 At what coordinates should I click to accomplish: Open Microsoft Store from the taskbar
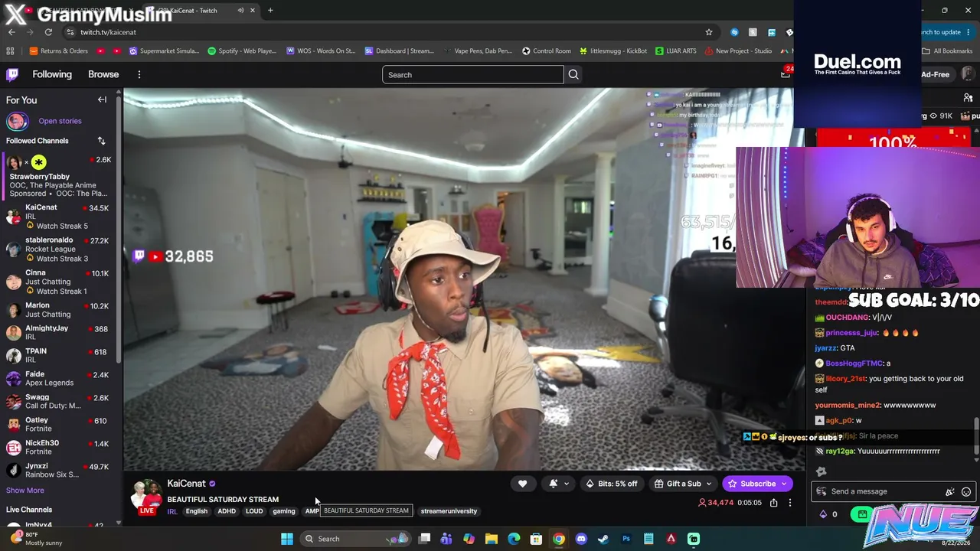click(536, 539)
